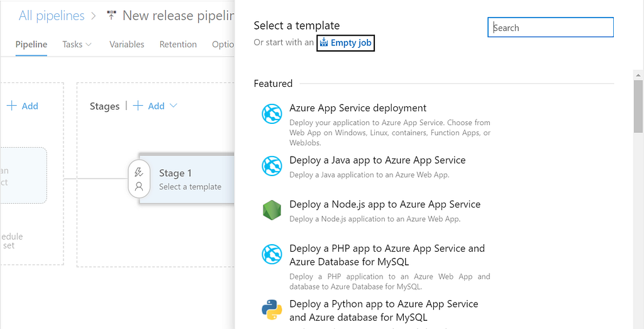Click the Node.js hexagon icon

(x=272, y=210)
